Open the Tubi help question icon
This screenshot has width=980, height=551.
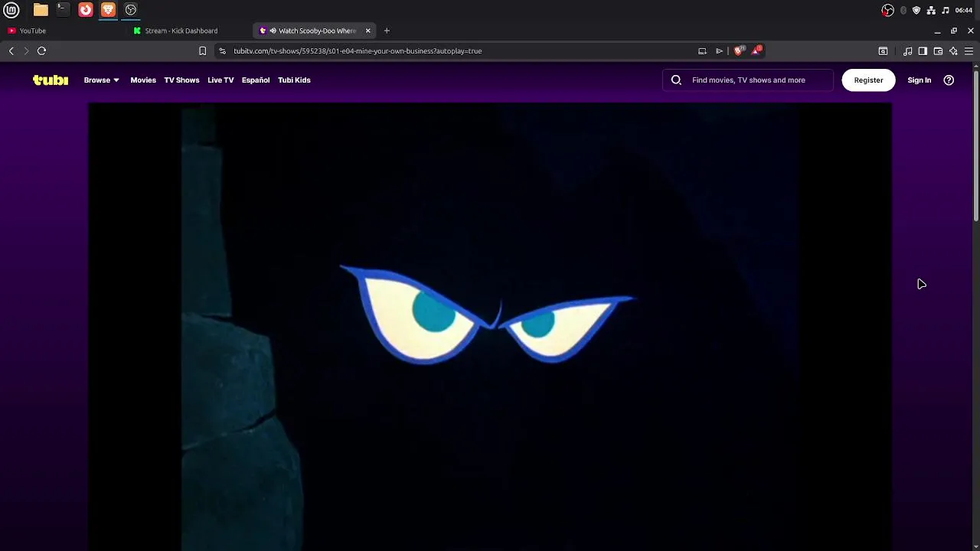tap(949, 80)
